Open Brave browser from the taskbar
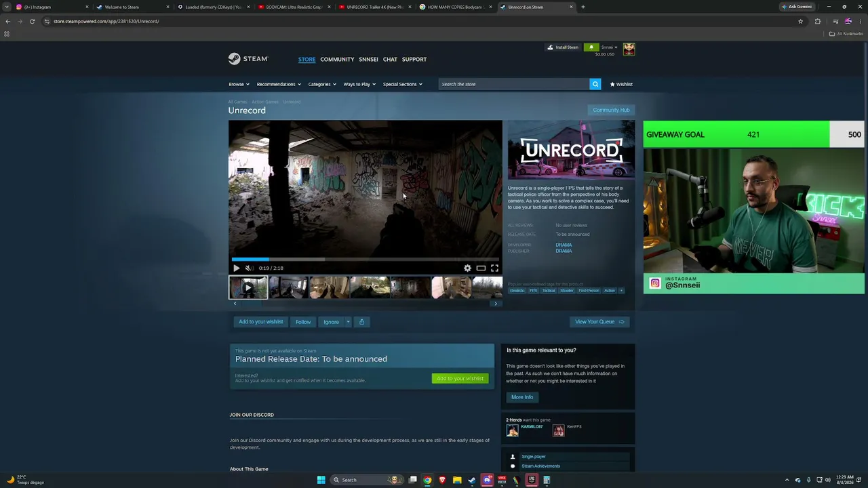This screenshot has width=868, height=488. [442, 480]
